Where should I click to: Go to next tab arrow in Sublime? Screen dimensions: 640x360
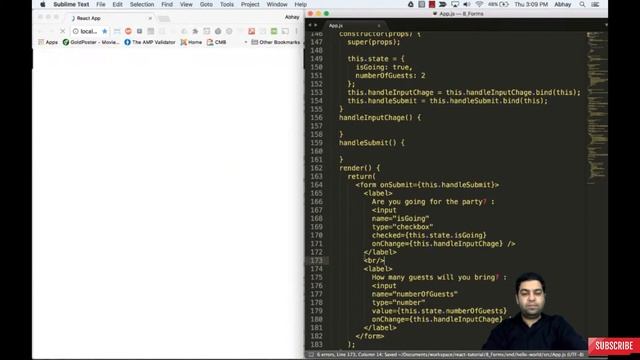click(x=315, y=25)
